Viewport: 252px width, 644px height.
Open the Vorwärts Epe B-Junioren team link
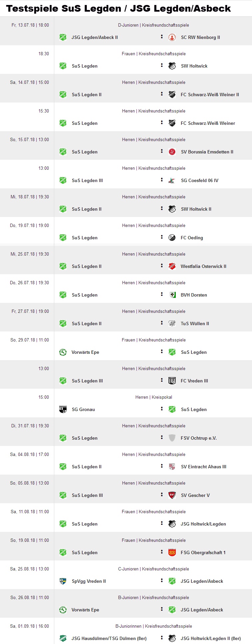pyautogui.click(x=85, y=610)
